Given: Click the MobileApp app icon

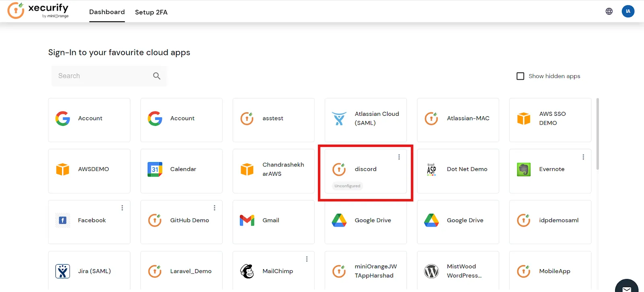Looking at the screenshot, I should pyautogui.click(x=524, y=271).
